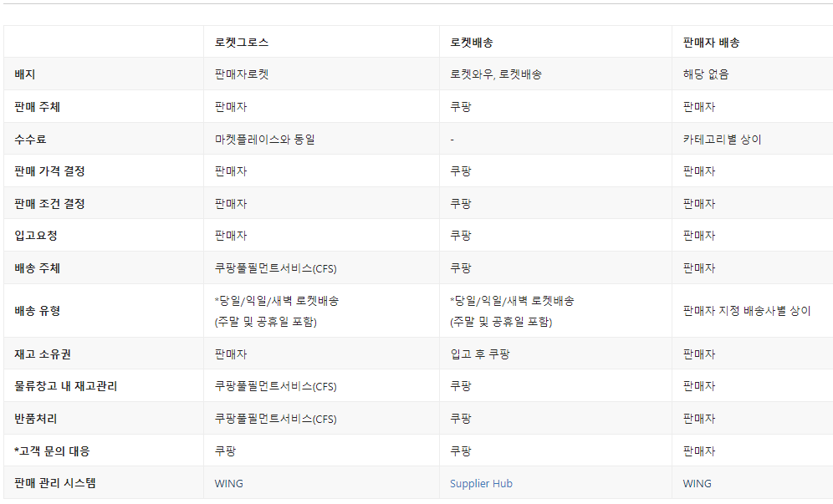Image resolution: width=833 pixels, height=504 pixels.
Task: Click WING in the 로켓그로스 column
Action: point(229,483)
